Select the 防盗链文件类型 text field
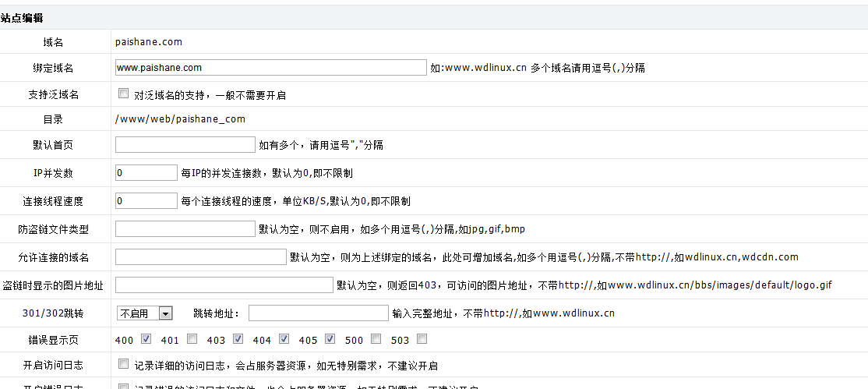This screenshot has width=868, height=389. click(185, 228)
